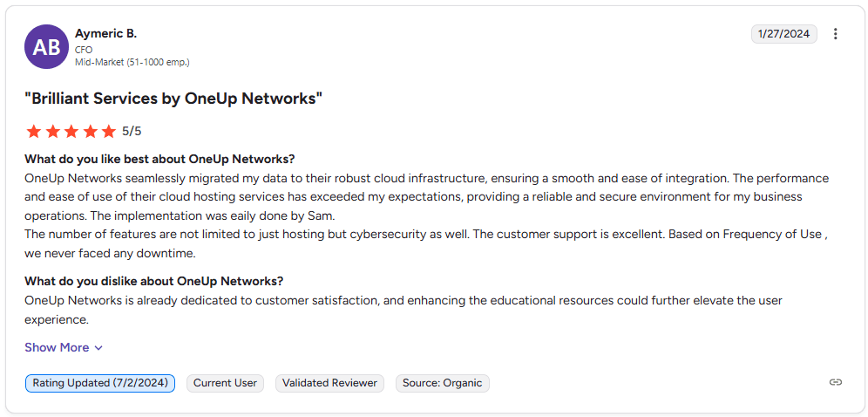Click the 1/27/2024 date badge
The image size is (868, 417).
[783, 34]
